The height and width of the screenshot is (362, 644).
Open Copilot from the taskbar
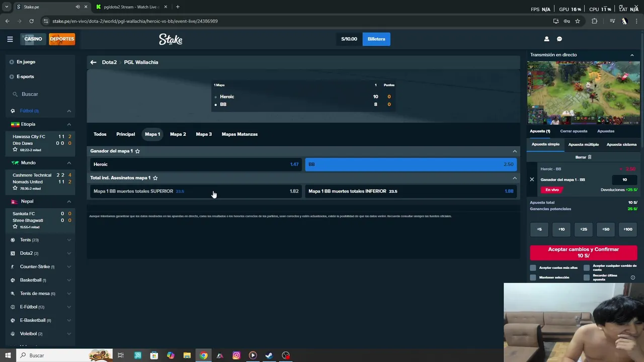click(x=171, y=355)
